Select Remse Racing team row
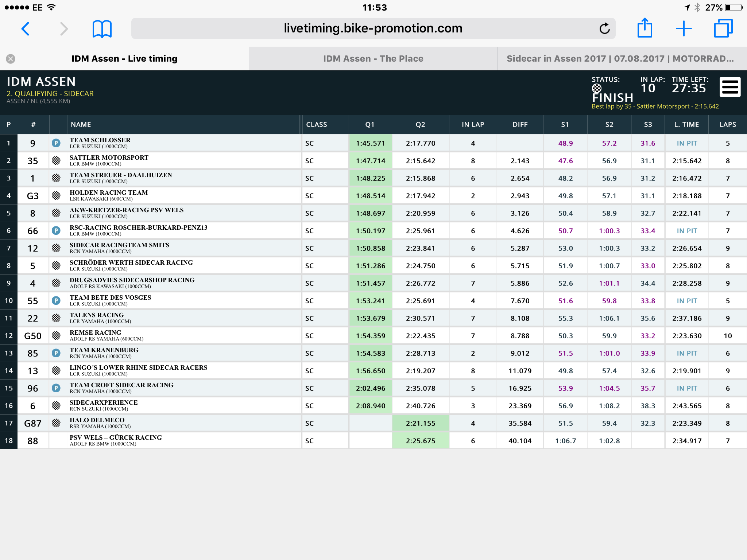The height and width of the screenshot is (560, 747). click(373, 335)
